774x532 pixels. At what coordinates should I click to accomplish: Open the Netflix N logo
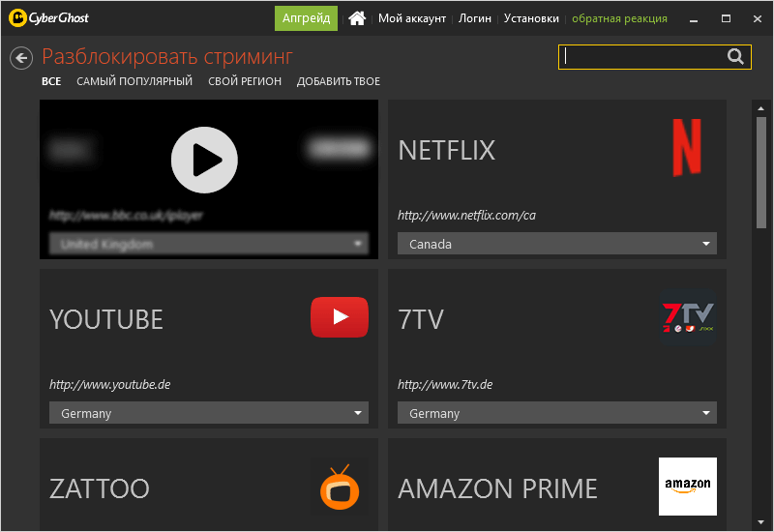pyautogui.click(x=687, y=147)
